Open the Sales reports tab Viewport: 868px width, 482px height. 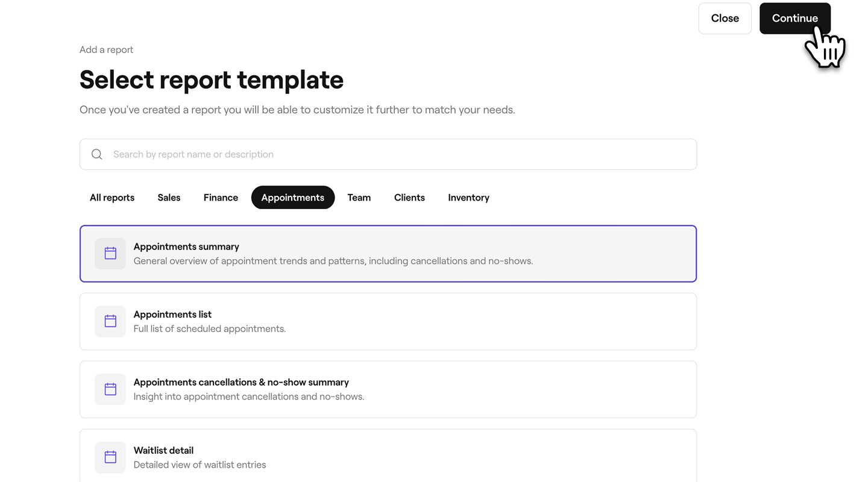[x=169, y=198]
